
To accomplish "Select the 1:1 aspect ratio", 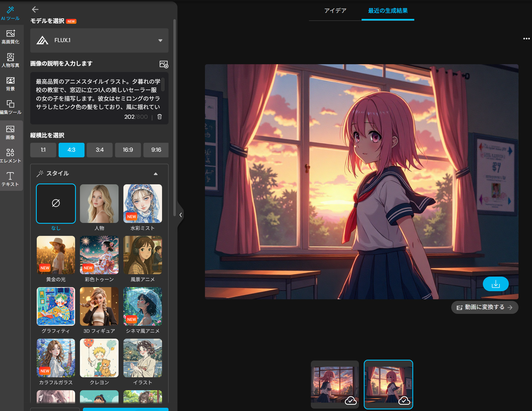I will coord(43,150).
